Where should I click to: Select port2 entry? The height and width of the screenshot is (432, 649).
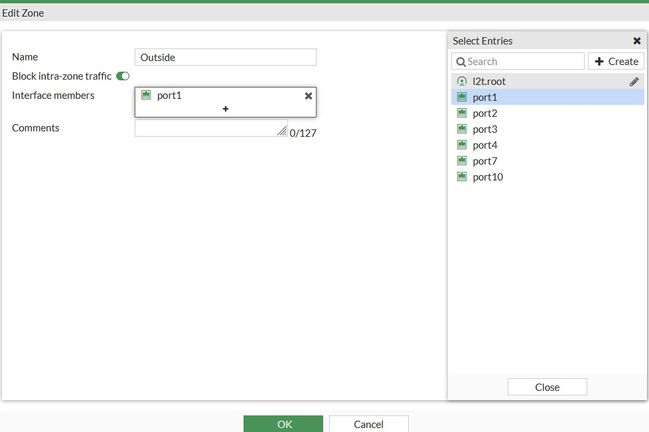coord(547,113)
